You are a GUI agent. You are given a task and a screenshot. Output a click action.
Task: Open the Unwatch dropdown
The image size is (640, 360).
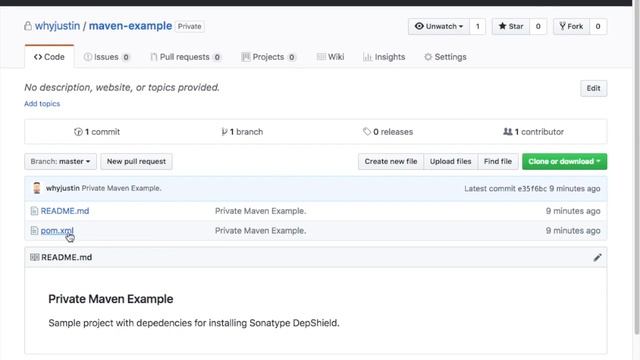[x=439, y=27]
